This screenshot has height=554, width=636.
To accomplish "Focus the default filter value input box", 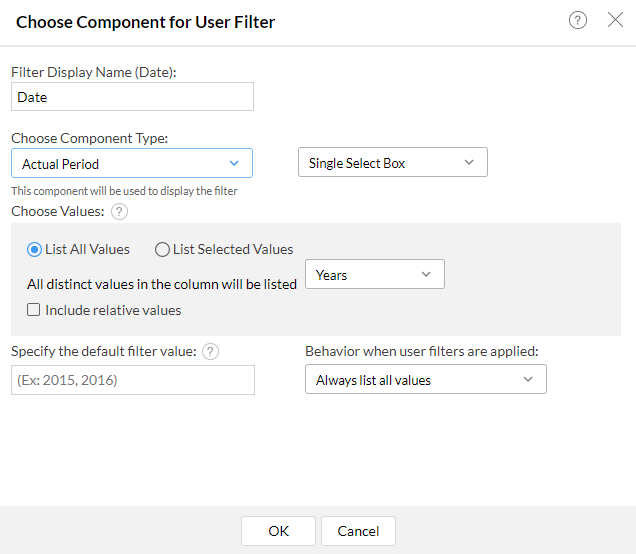I will click(132, 380).
